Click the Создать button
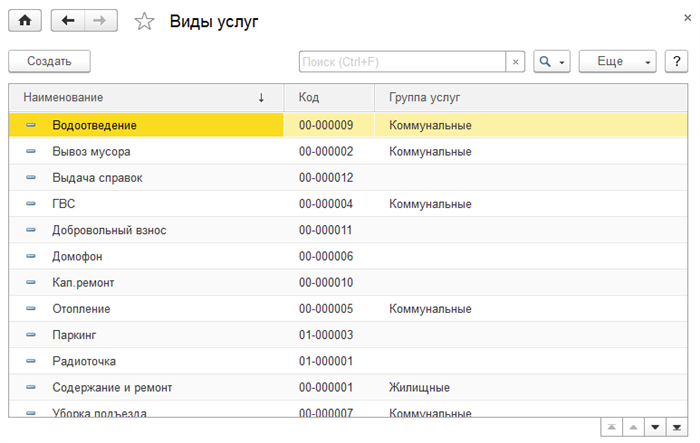This screenshot has height=443, width=700. pos(50,61)
